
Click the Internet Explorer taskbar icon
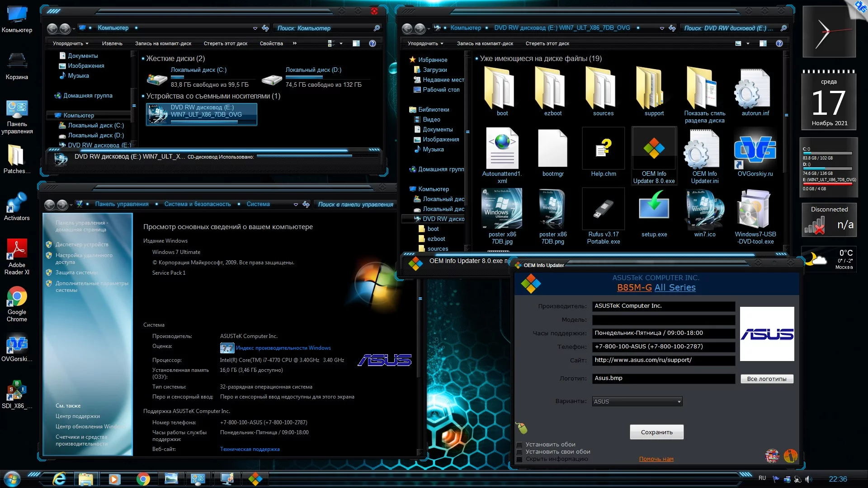point(59,479)
